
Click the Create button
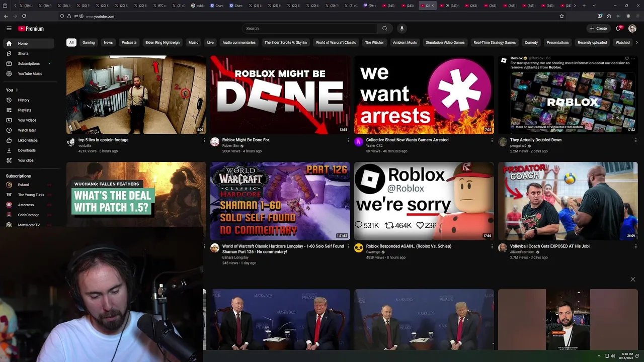tap(598, 29)
